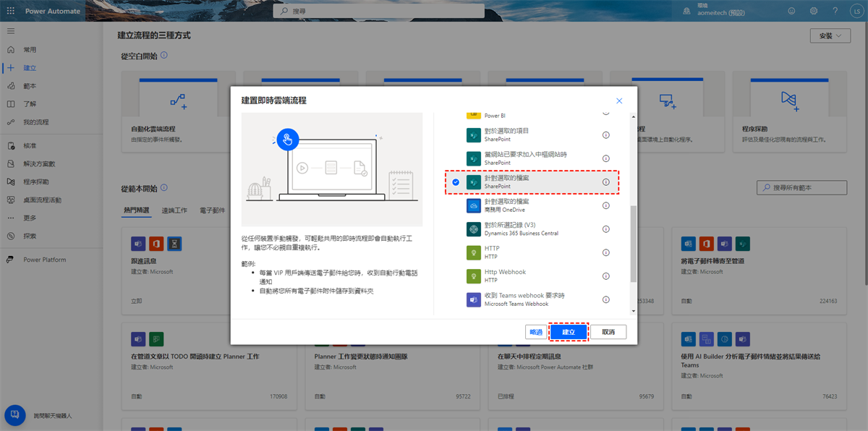This screenshot has width=868, height=431.
Task: Click the 取消 button
Action: coord(608,332)
